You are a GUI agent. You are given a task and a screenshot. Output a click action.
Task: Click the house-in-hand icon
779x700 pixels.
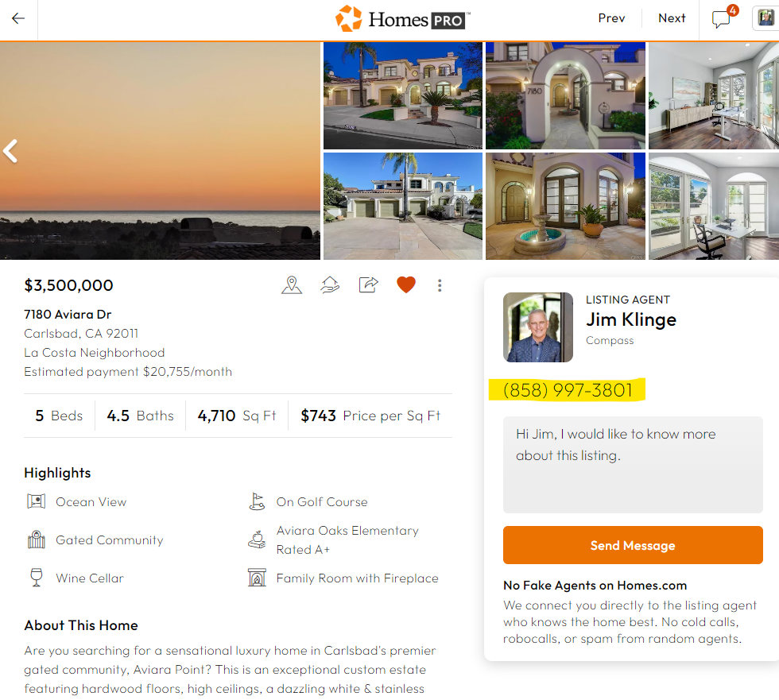330,285
